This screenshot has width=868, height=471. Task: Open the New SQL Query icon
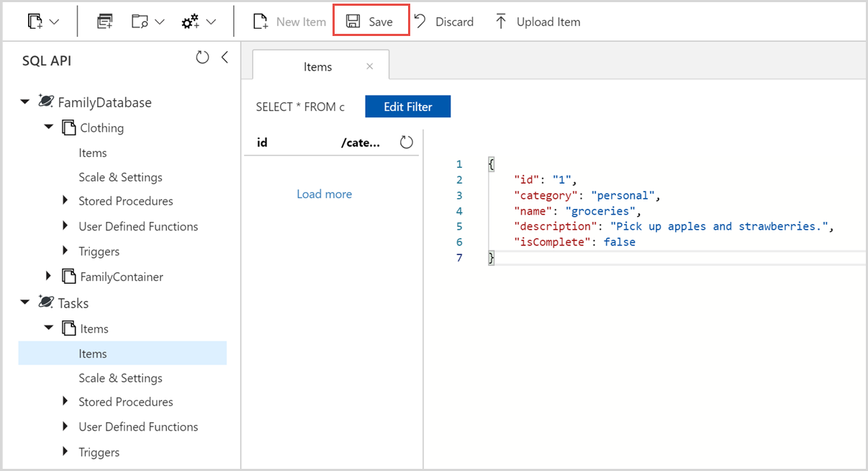[x=105, y=22]
